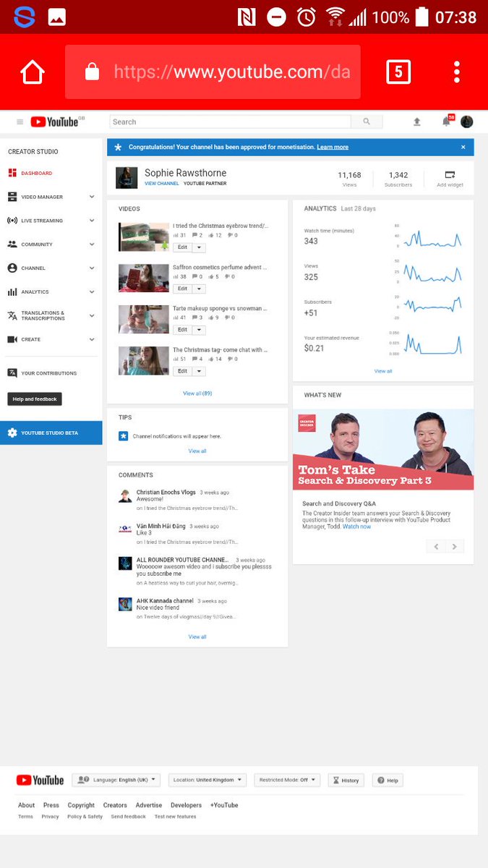Open the Christmas eyebrow trend video thumbnail

144,237
